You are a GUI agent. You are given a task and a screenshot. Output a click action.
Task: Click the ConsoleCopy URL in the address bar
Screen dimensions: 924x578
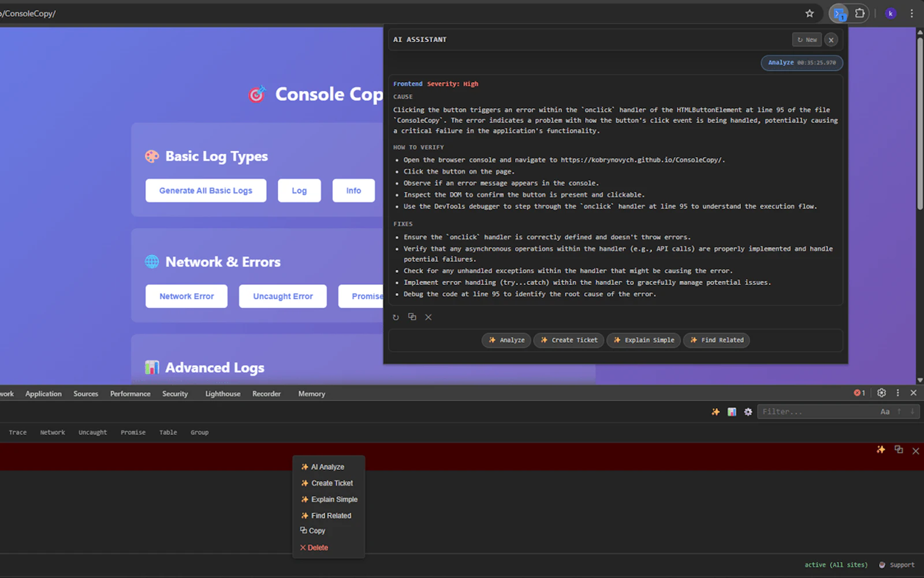[x=29, y=13]
